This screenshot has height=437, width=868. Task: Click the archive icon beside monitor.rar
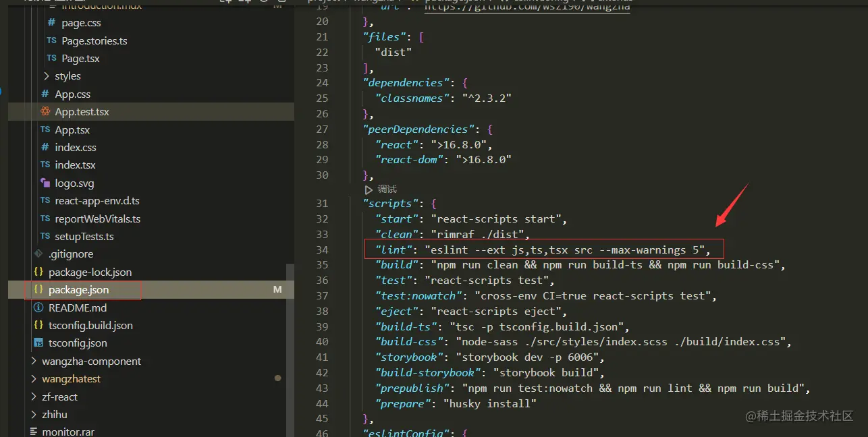point(34,432)
